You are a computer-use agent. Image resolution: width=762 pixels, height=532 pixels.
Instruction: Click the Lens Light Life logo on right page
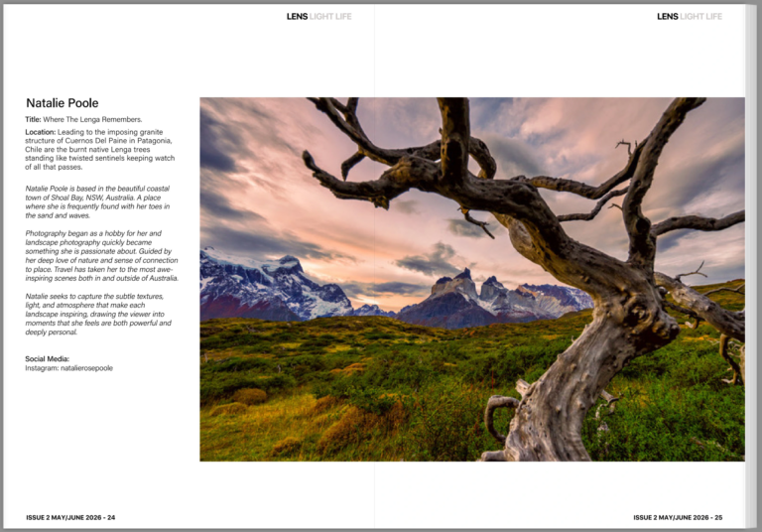pyautogui.click(x=690, y=17)
